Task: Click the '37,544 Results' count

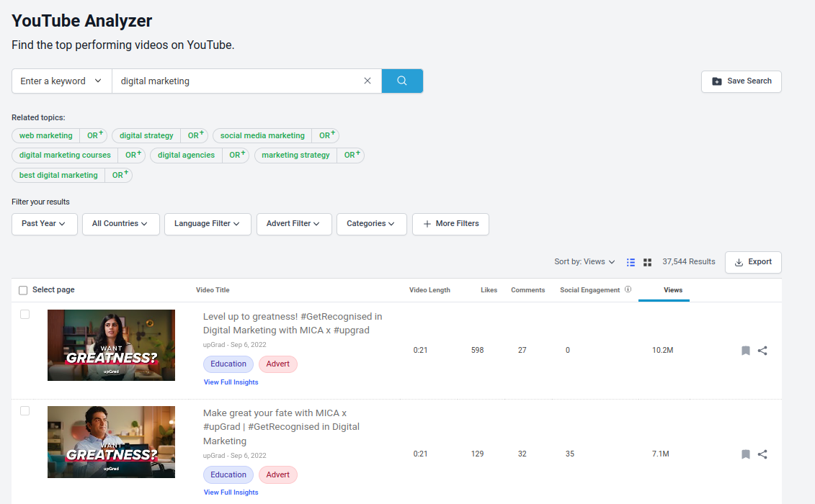Action: [689, 262]
